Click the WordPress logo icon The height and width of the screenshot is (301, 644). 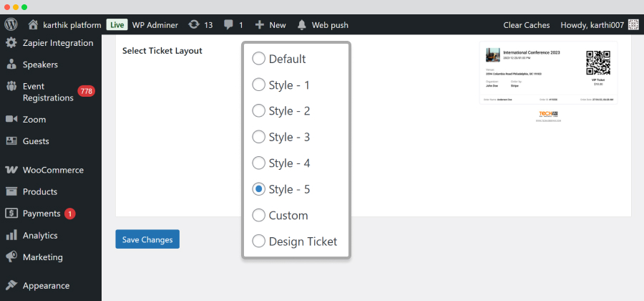click(11, 24)
